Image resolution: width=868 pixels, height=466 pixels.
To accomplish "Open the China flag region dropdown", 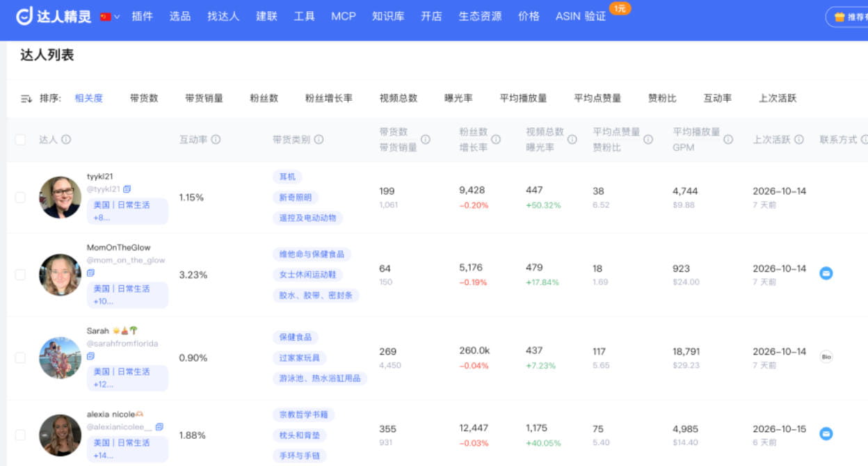I will click(110, 17).
